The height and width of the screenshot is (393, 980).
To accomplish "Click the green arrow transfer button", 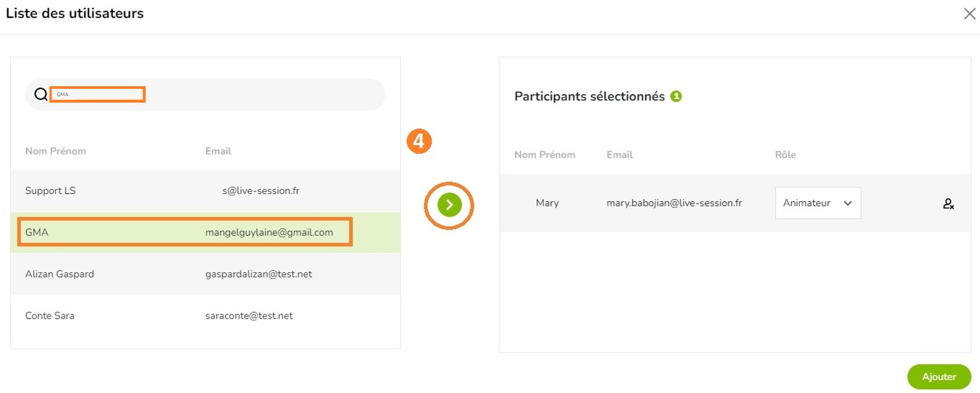I will tap(449, 205).
